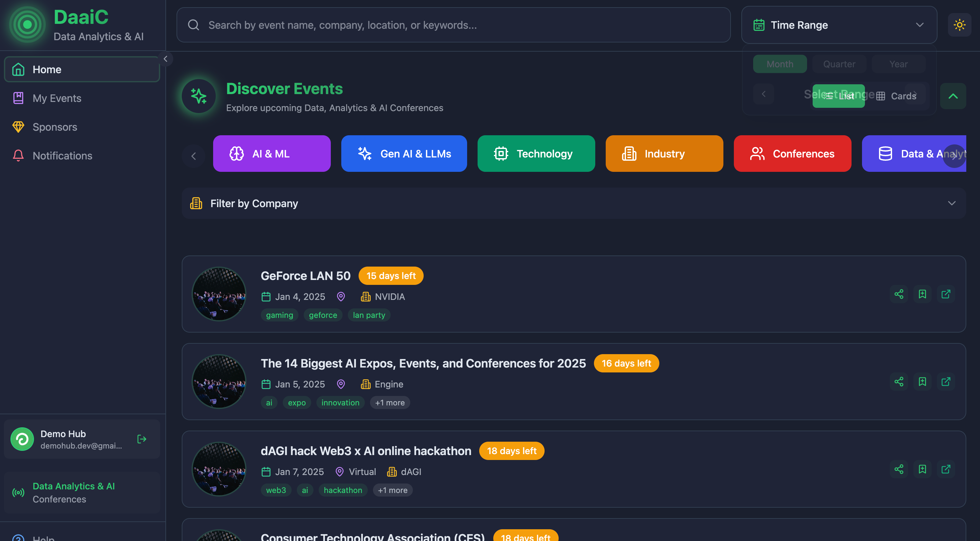The width and height of the screenshot is (980, 541).
Task: Click share icon on GeForce LAN 50
Action: [x=899, y=294]
